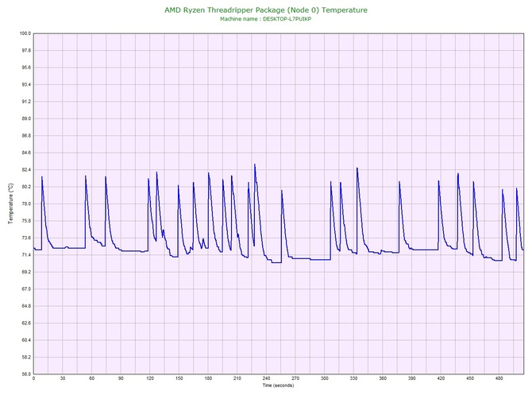532x399 pixels.
Task: Click the y-axis value 67.0
Action: pyautogui.click(x=26, y=289)
